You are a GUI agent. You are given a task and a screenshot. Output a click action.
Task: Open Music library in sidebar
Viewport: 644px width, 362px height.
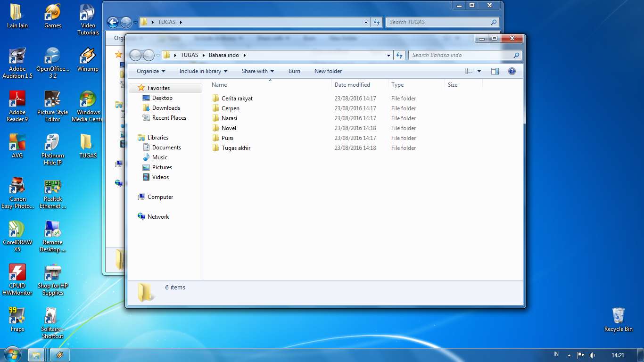coord(155,157)
